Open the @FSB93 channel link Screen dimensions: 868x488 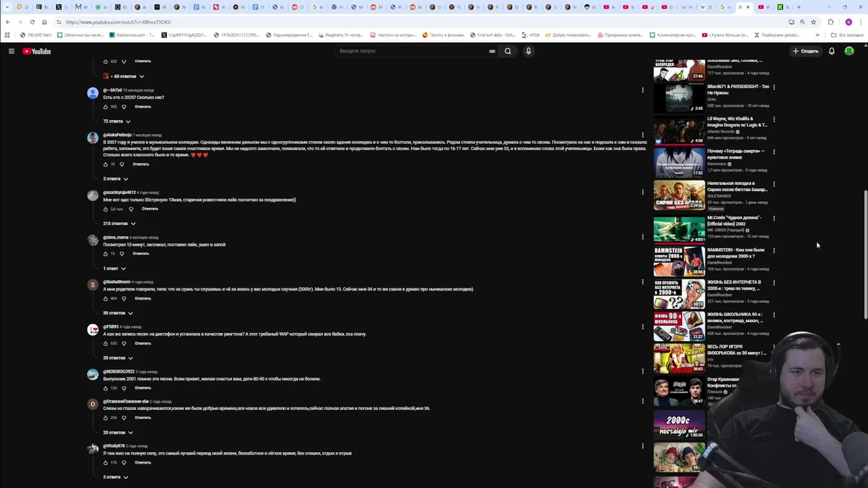[x=111, y=327]
